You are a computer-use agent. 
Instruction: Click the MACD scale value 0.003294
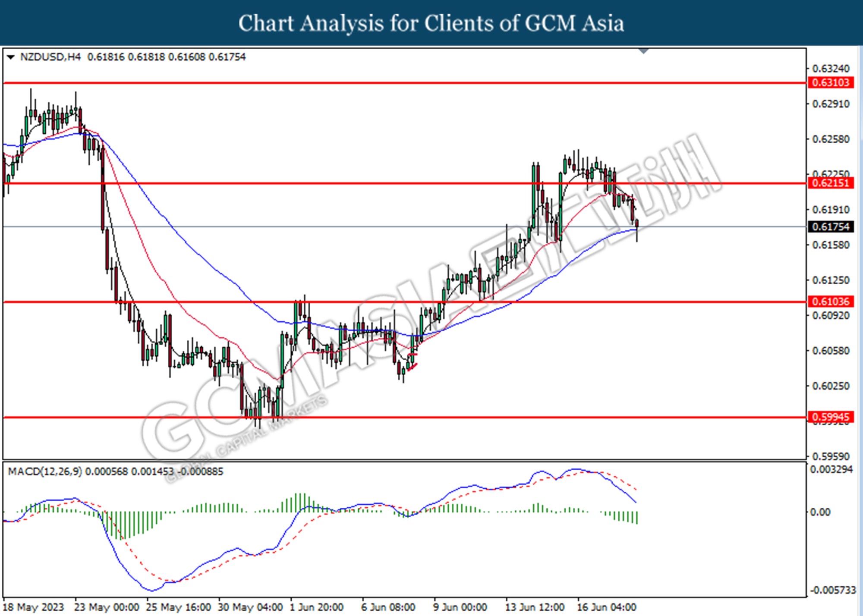coord(832,469)
